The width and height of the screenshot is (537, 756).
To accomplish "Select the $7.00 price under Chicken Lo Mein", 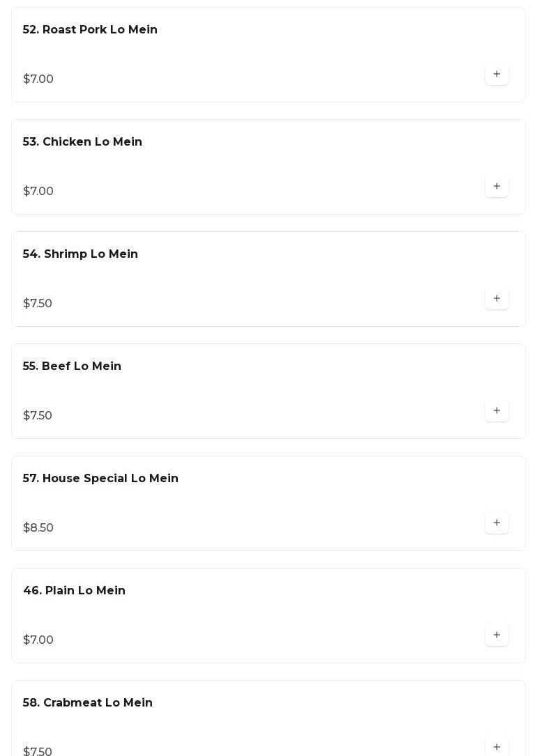I will (x=38, y=192).
